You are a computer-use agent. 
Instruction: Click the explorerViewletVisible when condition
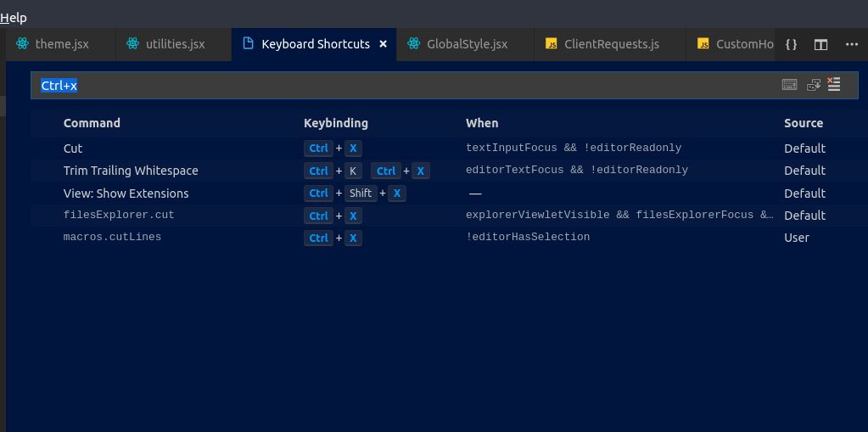pyautogui.click(x=620, y=215)
